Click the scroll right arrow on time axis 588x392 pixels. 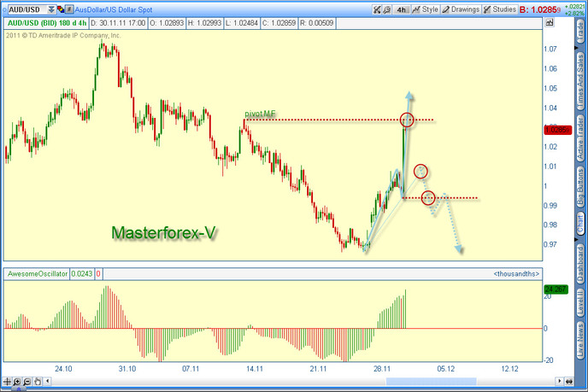559,381
